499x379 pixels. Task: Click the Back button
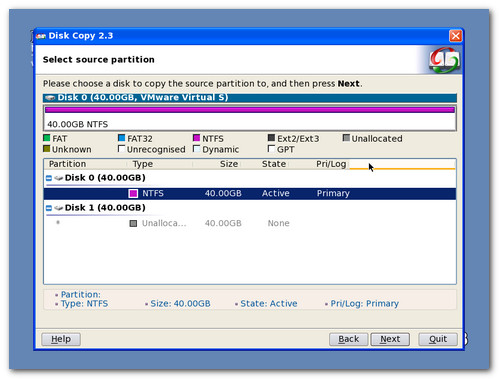pos(349,339)
